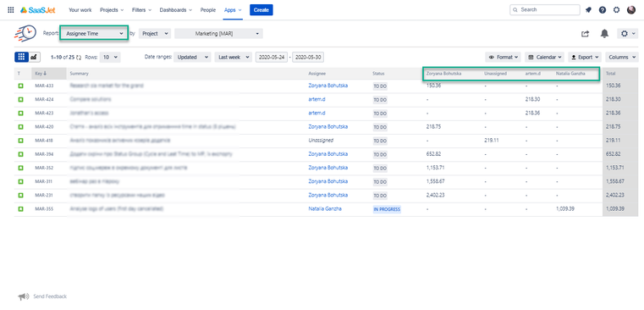Switch to grid table view
Image resolution: width=644 pixels, height=310 pixels.
click(x=21, y=57)
